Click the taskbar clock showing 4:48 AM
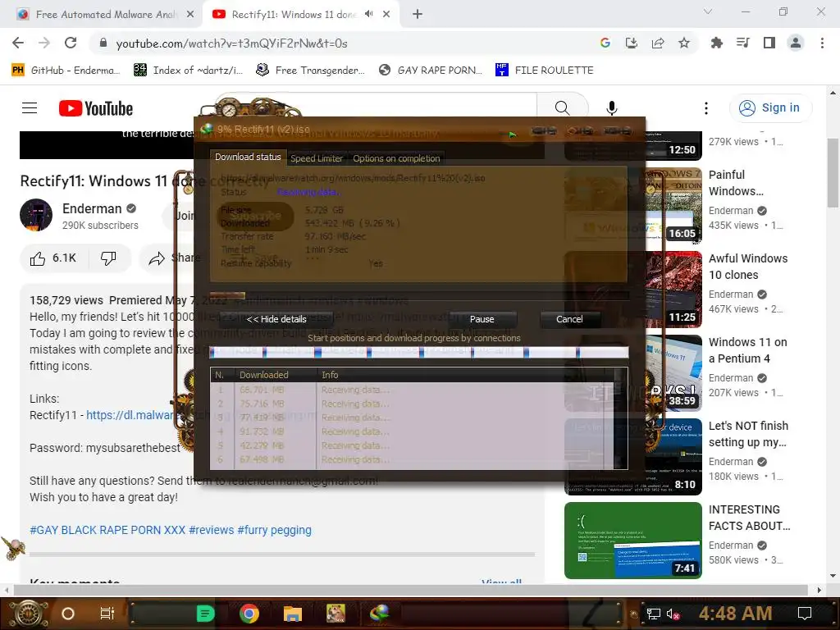The height and width of the screenshot is (630, 840). point(735,614)
